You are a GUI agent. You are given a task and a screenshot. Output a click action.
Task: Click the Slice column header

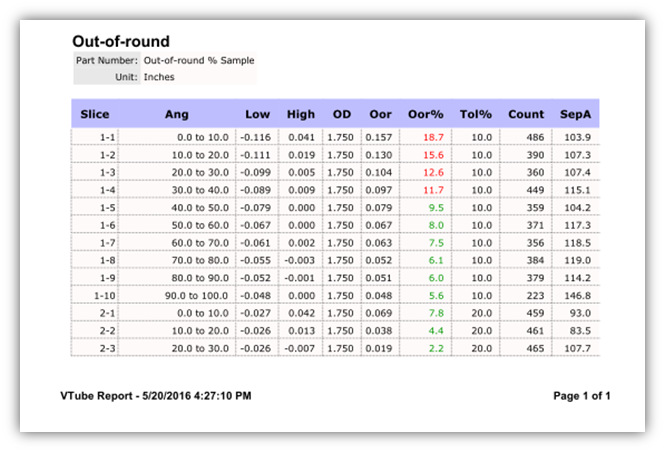95,114
